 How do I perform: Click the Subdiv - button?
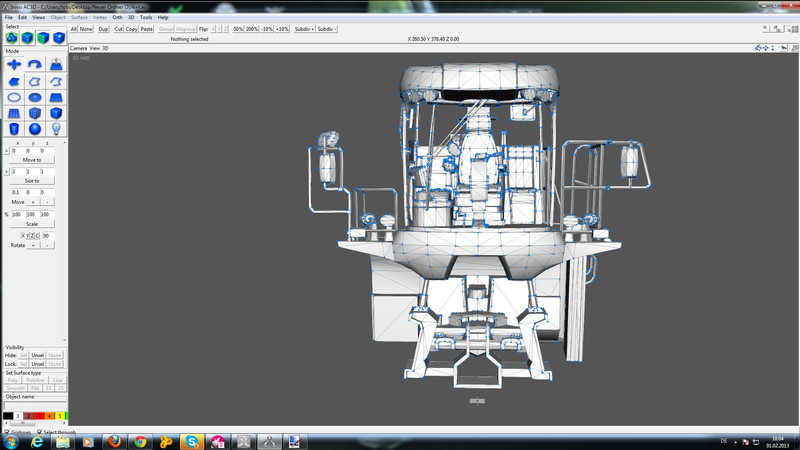(x=327, y=29)
